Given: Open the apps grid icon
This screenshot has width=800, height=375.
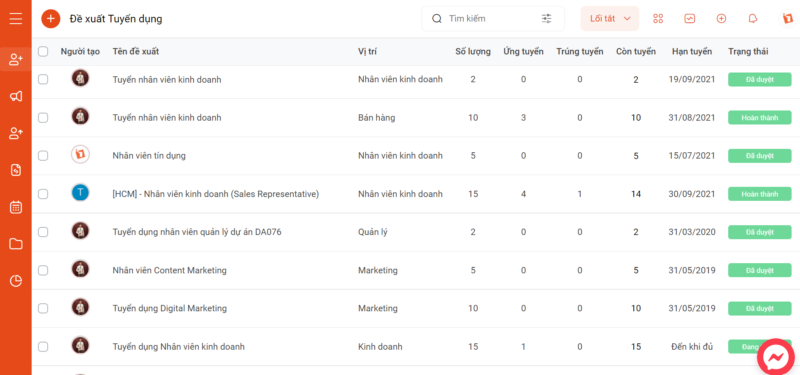Looking at the screenshot, I should [x=658, y=19].
